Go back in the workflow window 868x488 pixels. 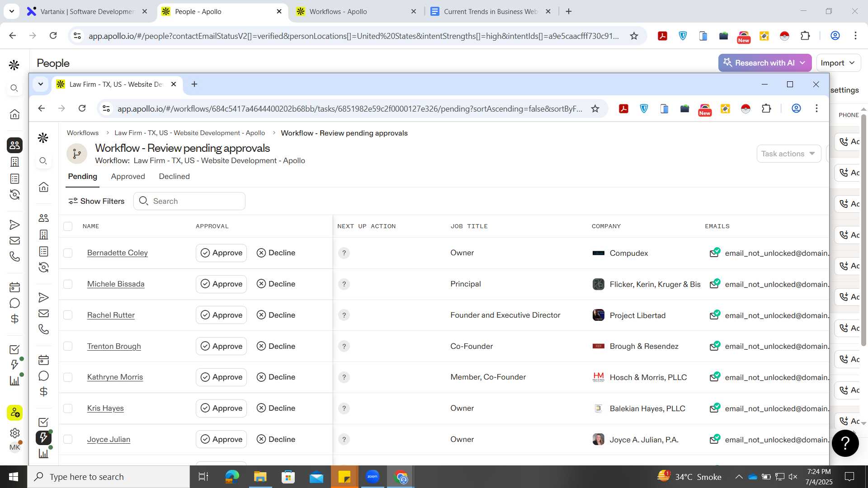[42, 108]
